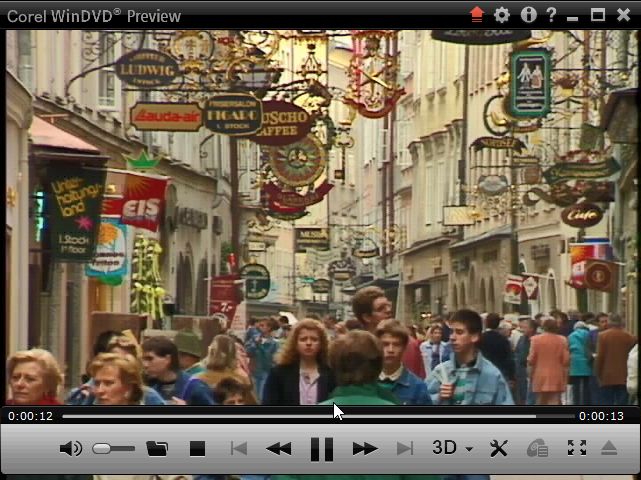The image size is (641, 480).
Task: Minimize the WinDVD window
Action: coord(573,18)
